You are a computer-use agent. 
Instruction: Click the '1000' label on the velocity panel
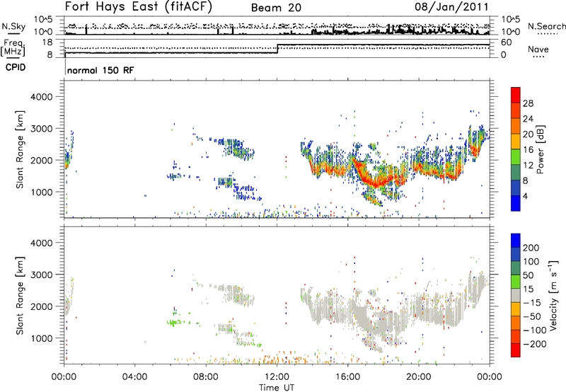pos(41,338)
